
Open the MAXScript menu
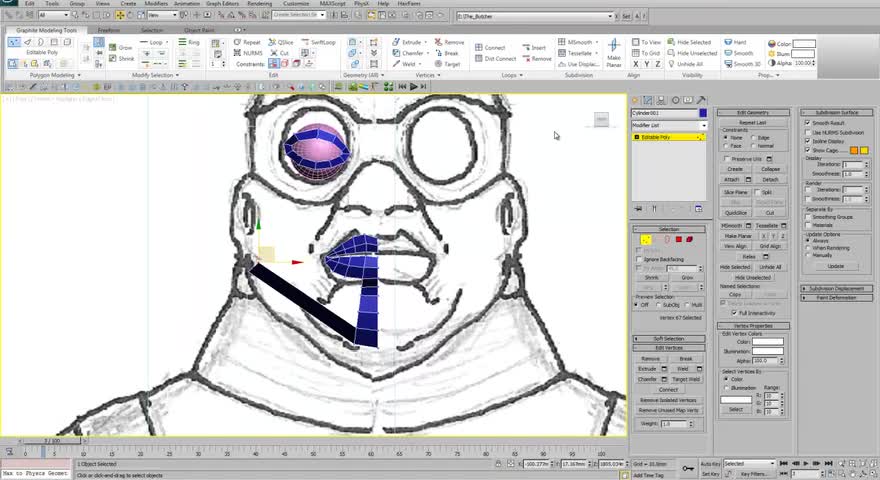click(x=333, y=3)
